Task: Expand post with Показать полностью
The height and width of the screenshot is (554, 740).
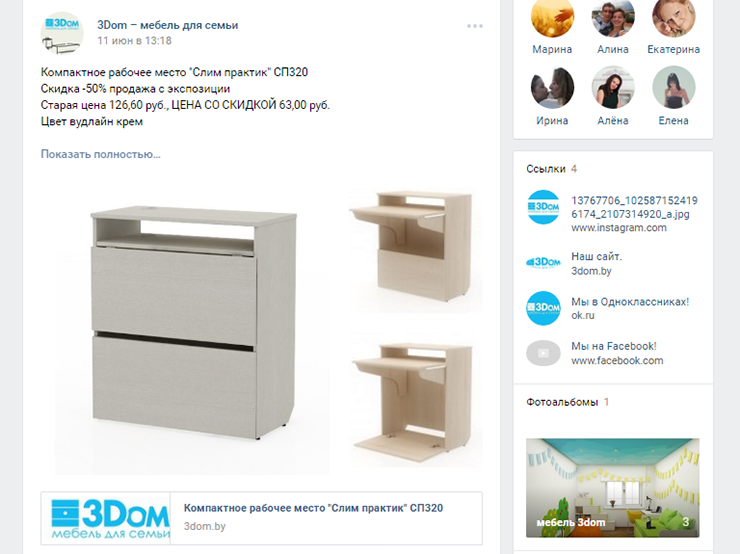Action: click(x=101, y=154)
